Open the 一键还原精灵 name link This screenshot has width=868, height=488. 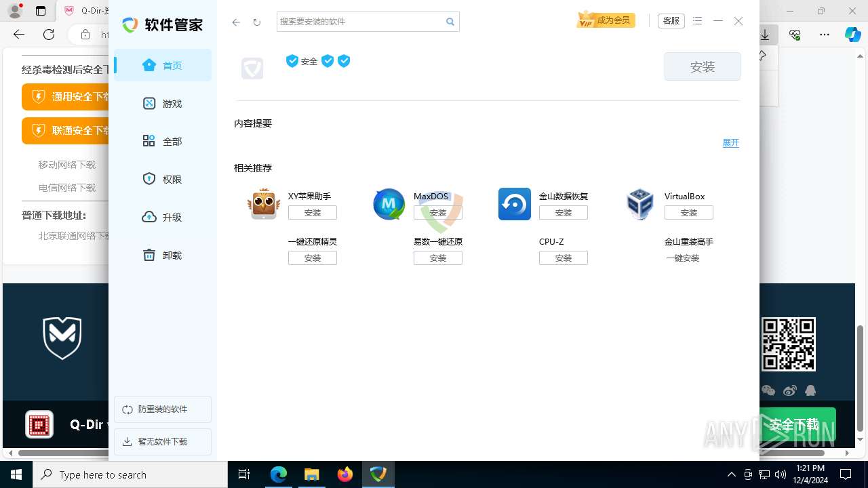(313, 242)
